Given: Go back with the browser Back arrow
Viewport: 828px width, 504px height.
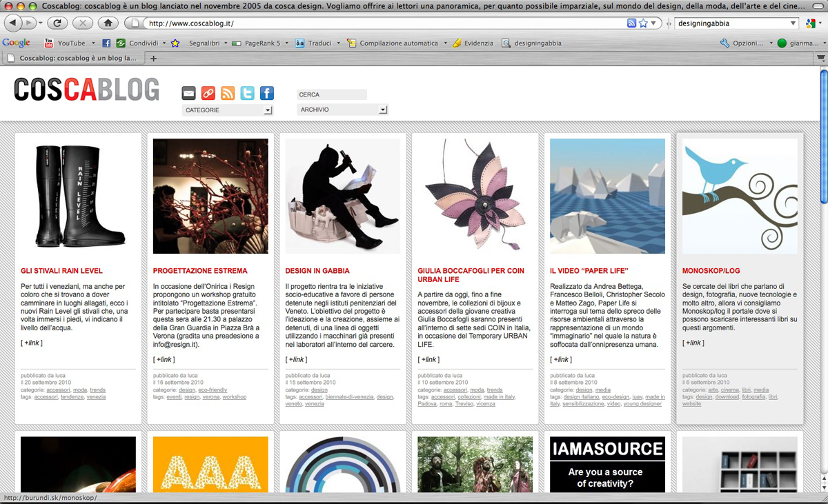Looking at the screenshot, I should [12, 23].
